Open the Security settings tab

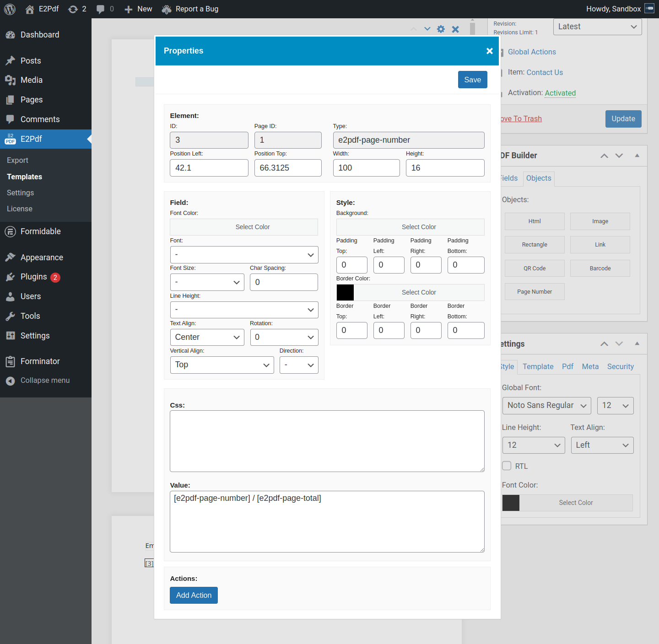(620, 367)
